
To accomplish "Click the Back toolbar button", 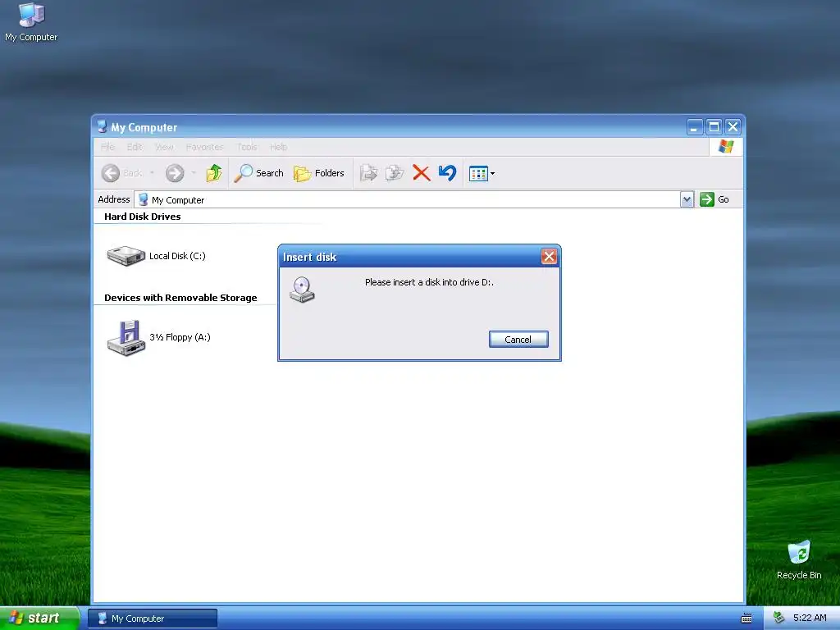I will [121, 173].
